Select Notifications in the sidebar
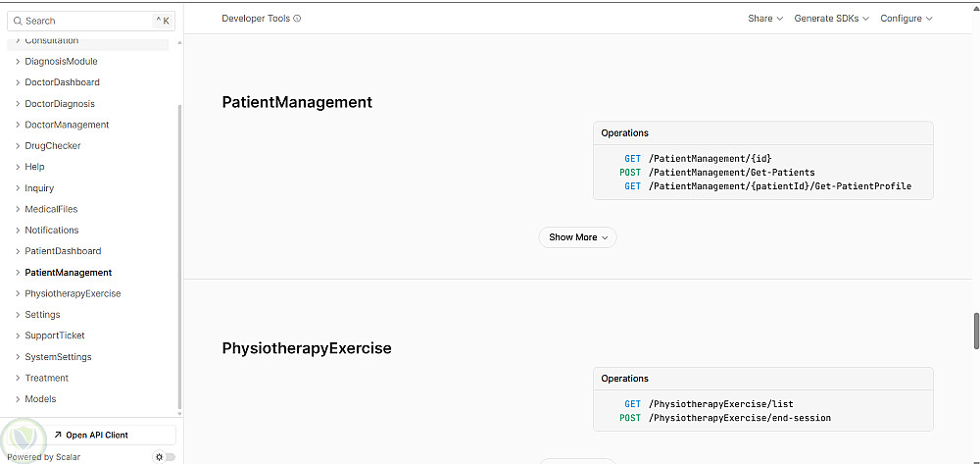The image size is (980, 464). (x=52, y=231)
